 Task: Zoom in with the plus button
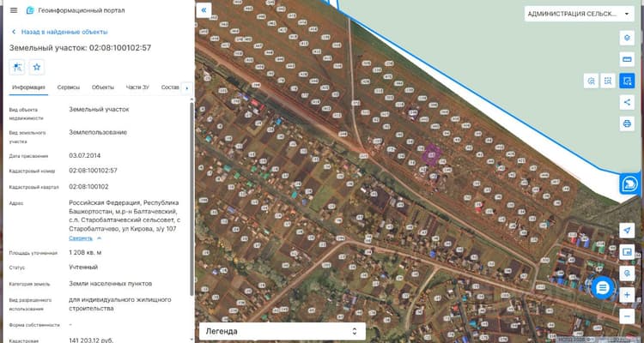tap(627, 295)
